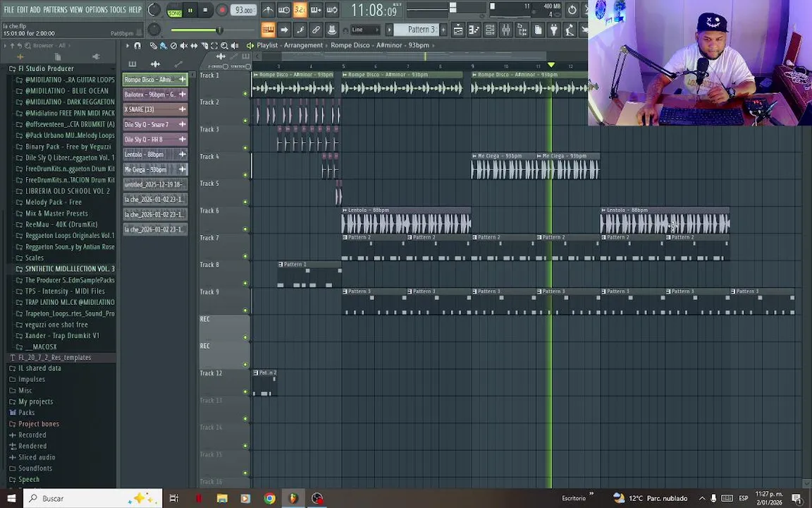Open the Playlist window icon
This screenshot has width=812, height=508.
pyautogui.click(x=458, y=30)
